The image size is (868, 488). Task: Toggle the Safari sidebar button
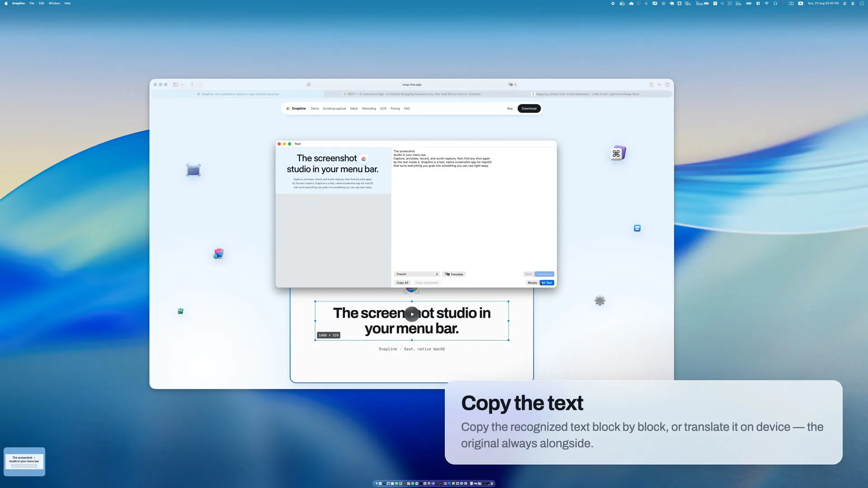point(175,84)
